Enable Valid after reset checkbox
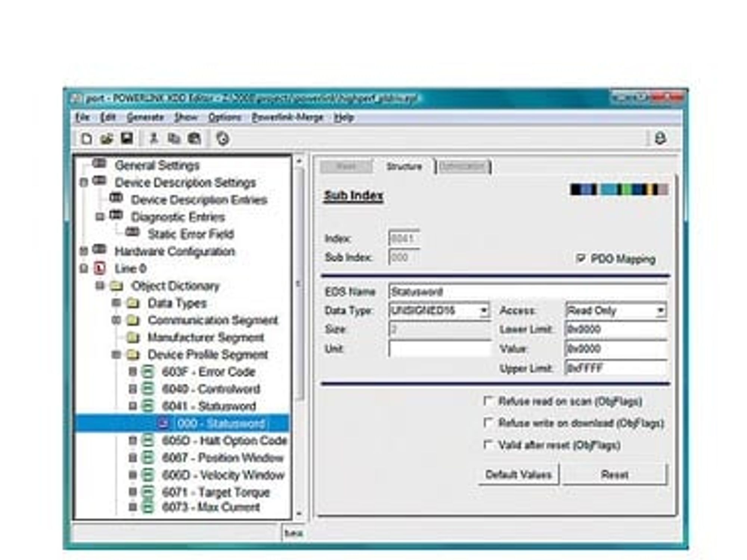Viewport: 747px width, 560px height. tap(488, 445)
